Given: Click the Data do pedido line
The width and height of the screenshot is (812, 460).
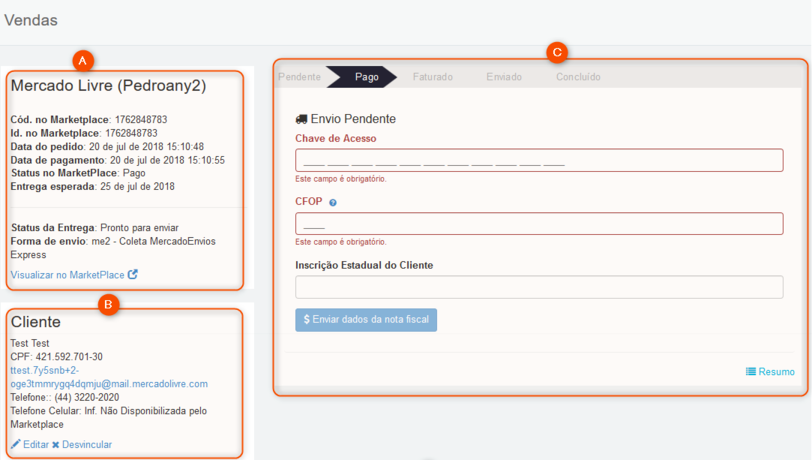Looking at the screenshot, I should point(107,147).
